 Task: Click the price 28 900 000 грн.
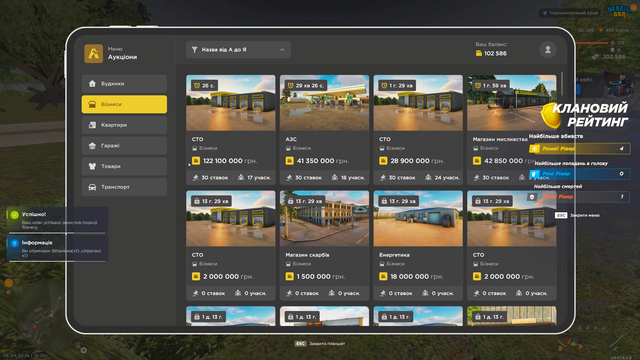[417, 161]
